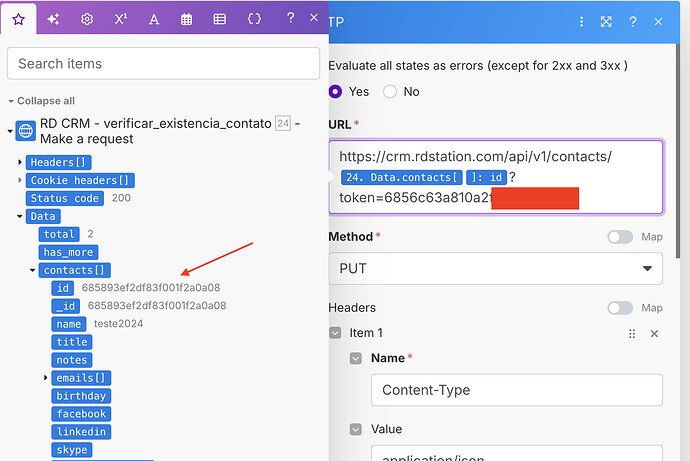Viewport: 690px width, 461px height.
Task: Select the Data pill
Action: pyautogui.click(x=43, y=216)
